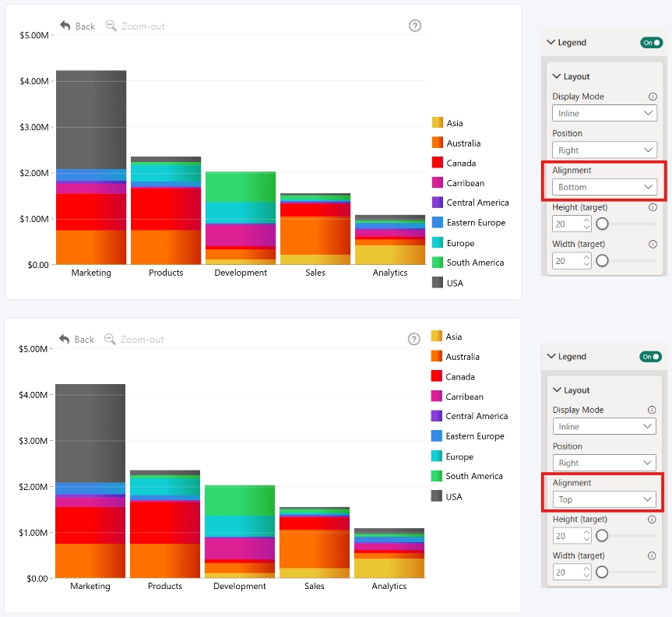Screen dimensions: 672x617
Task: Collapse the Layout section in the lower panel
Action: coord(557,390)
